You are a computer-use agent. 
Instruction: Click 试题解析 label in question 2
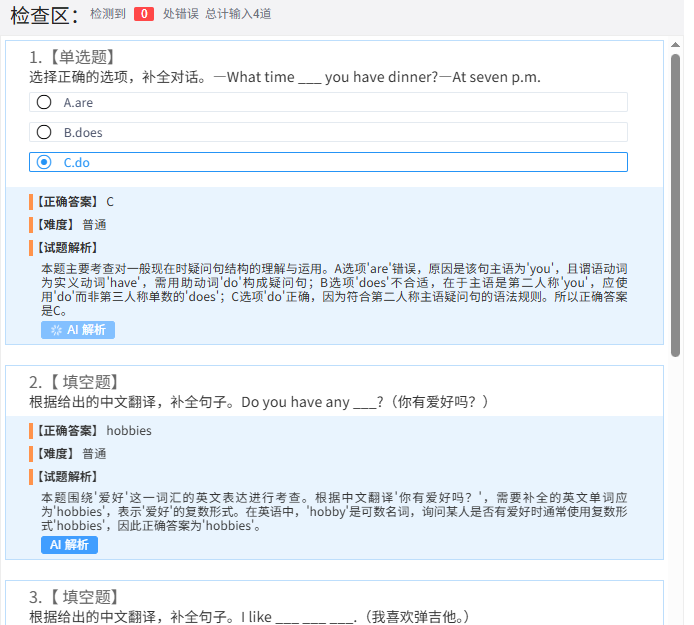pyautogui.click(x=68, y=476)
